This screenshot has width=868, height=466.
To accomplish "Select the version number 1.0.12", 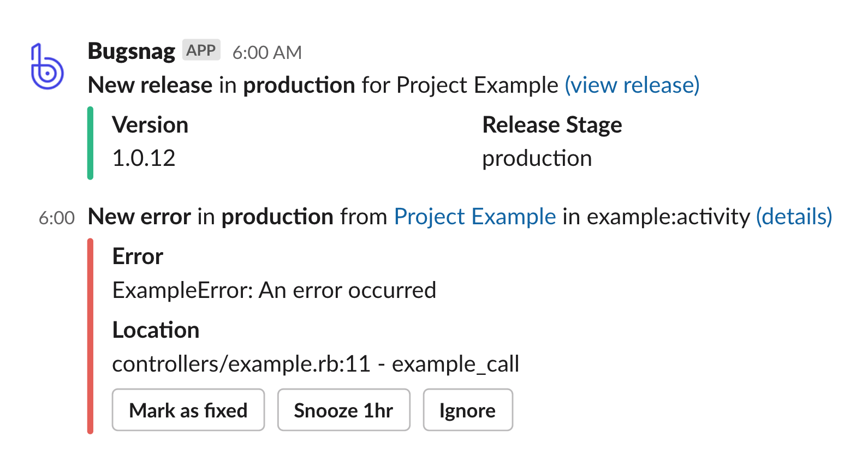I will pos(144,158).
